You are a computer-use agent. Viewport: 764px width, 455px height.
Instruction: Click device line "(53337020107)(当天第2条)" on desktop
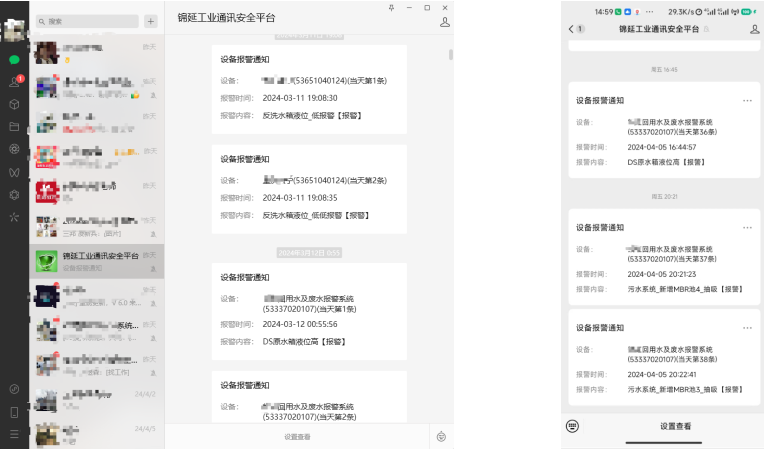[x=309, y=417]
